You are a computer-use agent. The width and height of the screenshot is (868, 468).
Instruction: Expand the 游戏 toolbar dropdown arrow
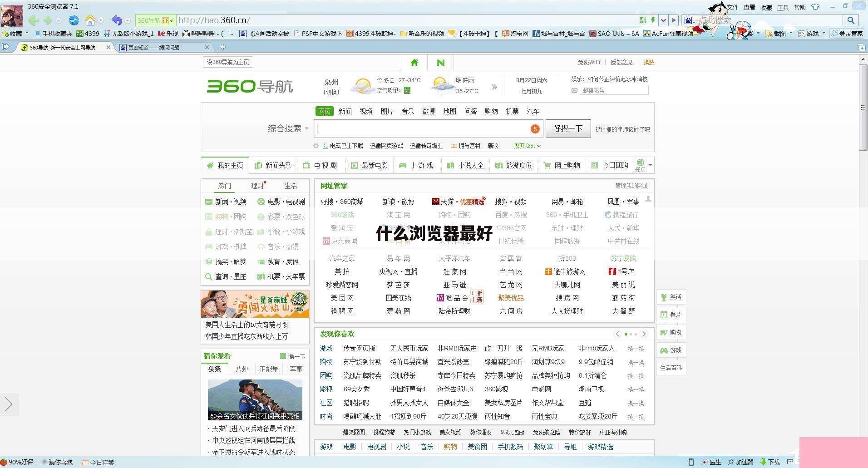(824, 33)
